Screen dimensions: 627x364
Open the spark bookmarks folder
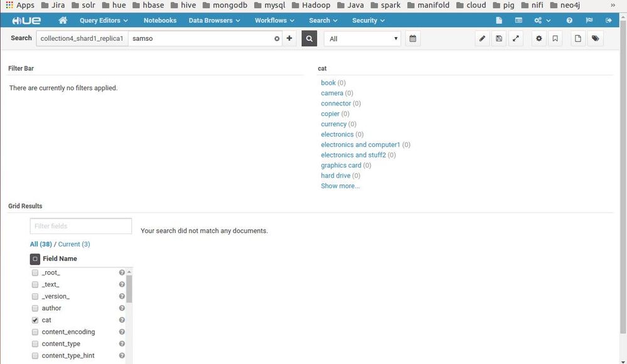click(x=385, y=5)
